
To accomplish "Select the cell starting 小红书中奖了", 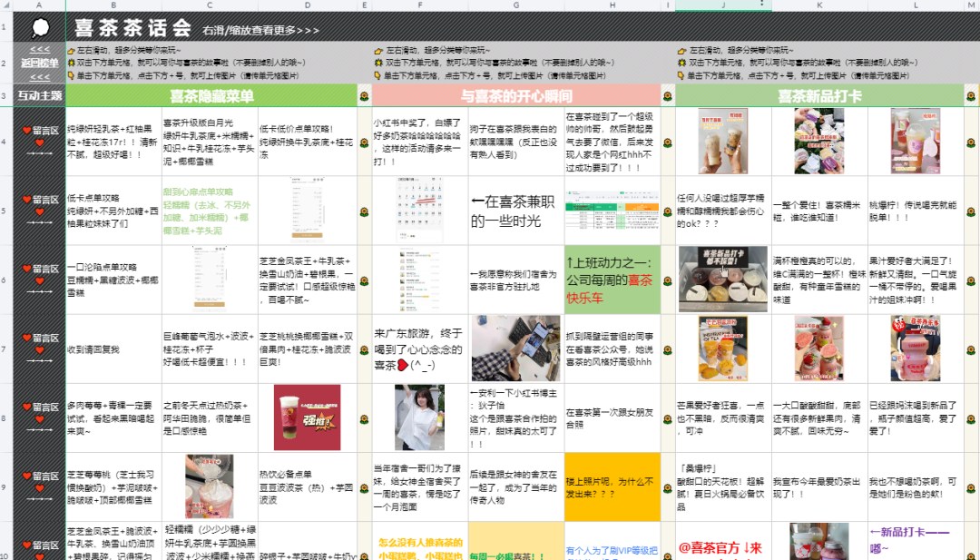I will click(420, 142).
